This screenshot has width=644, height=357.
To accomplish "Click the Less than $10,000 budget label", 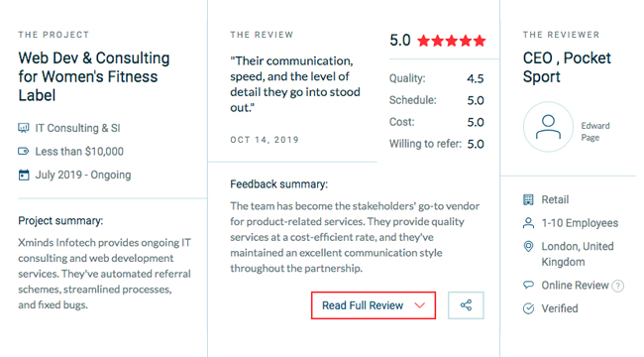I will [79, 152].
